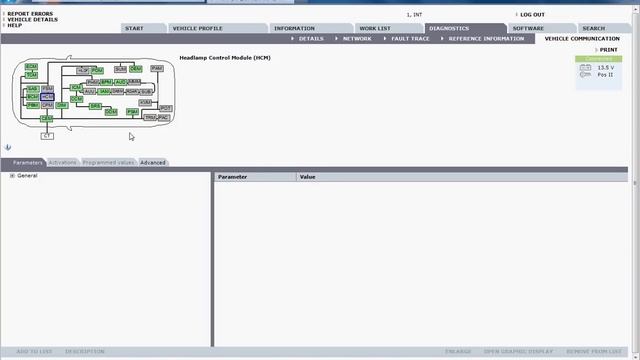Open the Reference Information sub-tab
This screenshot has height=360, width=640.
tap(486, 38)
